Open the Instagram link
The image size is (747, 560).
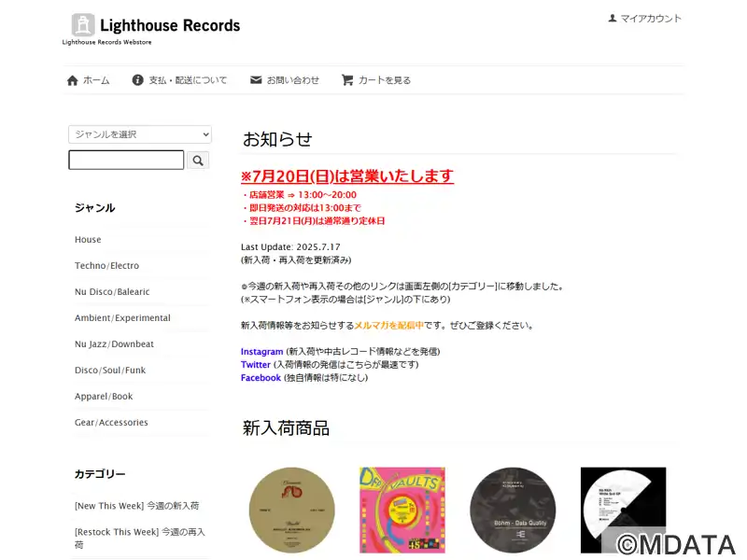[261, 352]
